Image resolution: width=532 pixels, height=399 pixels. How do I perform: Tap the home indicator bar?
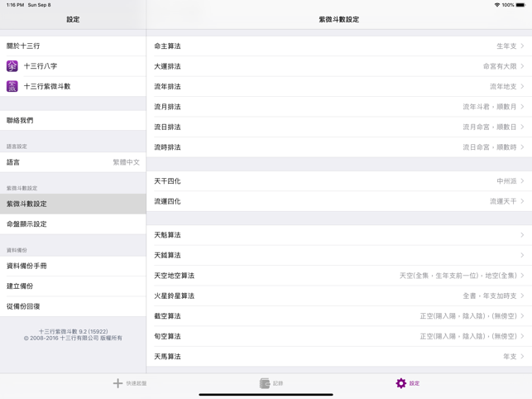[266, 395]
